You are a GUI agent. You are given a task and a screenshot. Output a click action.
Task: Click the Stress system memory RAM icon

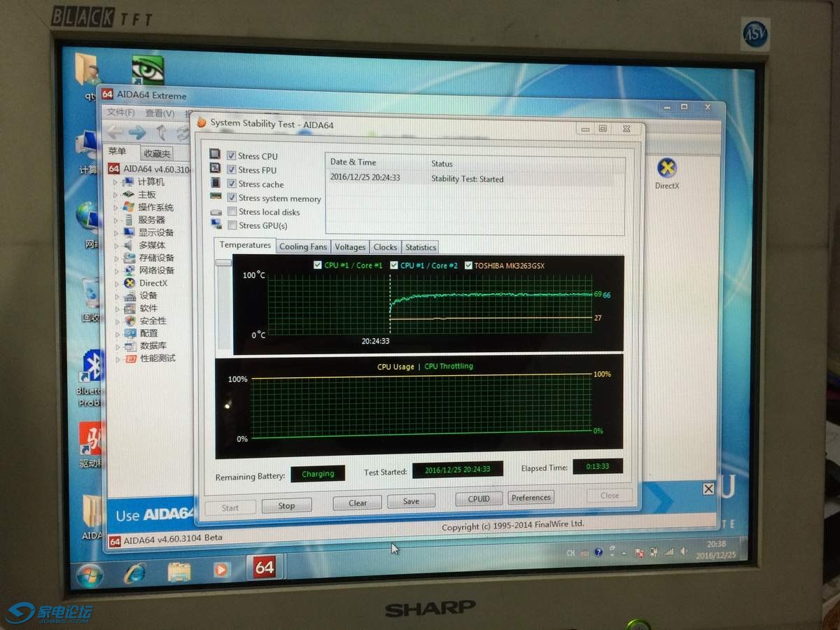point(216,197)
